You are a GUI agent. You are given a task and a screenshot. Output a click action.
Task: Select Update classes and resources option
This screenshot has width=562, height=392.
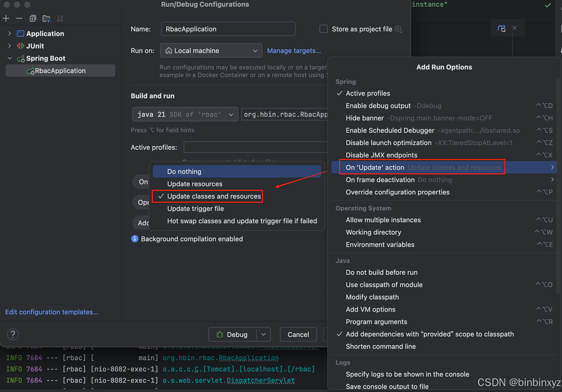click(237, 196)
